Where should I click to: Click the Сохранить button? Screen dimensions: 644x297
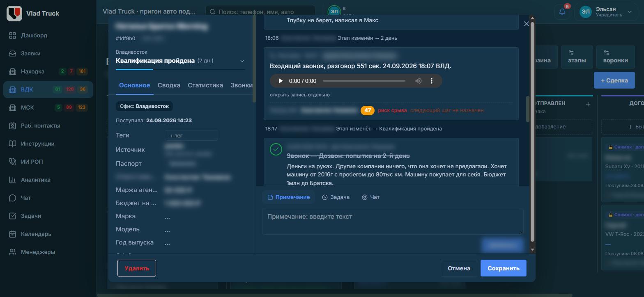[504, 268]
